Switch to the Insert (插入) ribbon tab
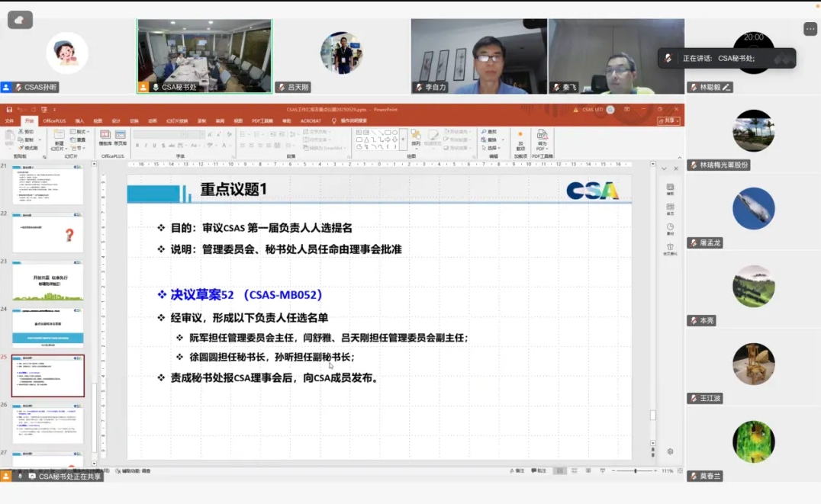The image size is (821, 504). coord(79,121)
